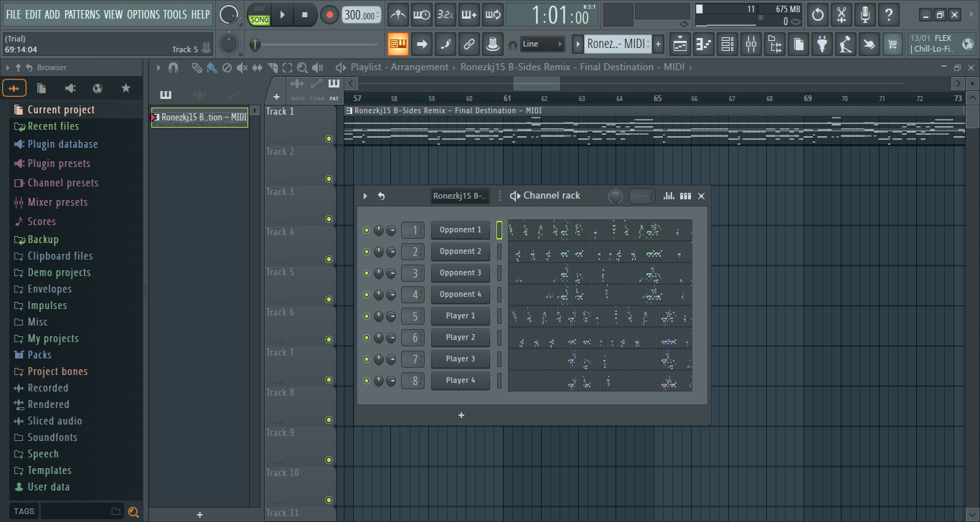Click the Undo history icon
980x522 pixels.
[x=818, y=14]
